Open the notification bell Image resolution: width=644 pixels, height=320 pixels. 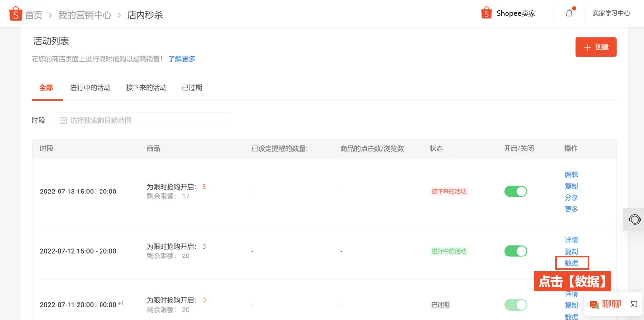pos(569,13)
